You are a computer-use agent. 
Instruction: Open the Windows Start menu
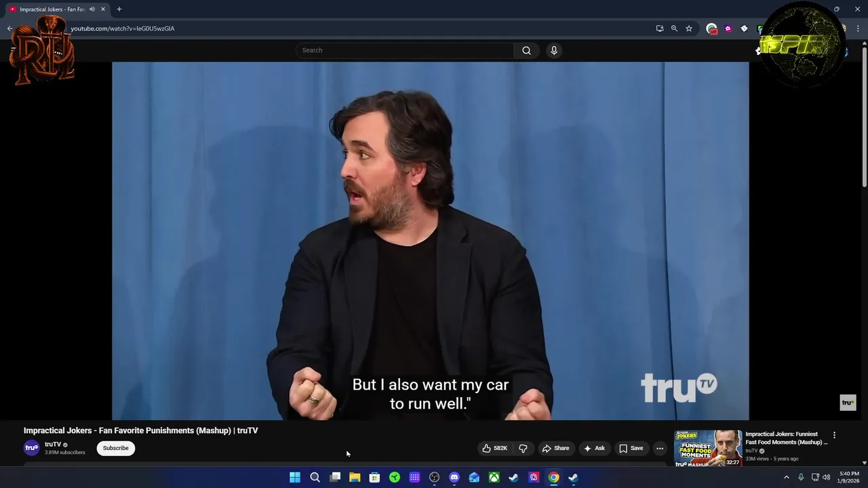pyautogui.click(x=295, y=478)
